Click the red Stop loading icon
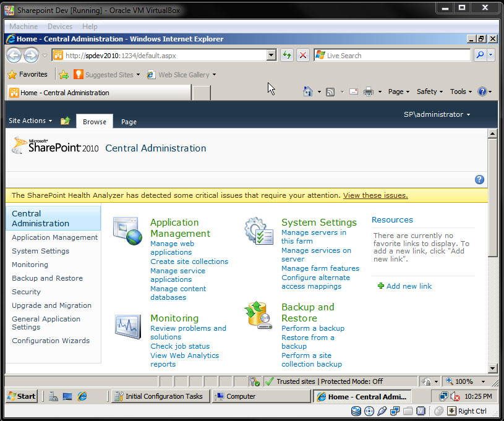The image size is (504, 421). click(303, 55)
